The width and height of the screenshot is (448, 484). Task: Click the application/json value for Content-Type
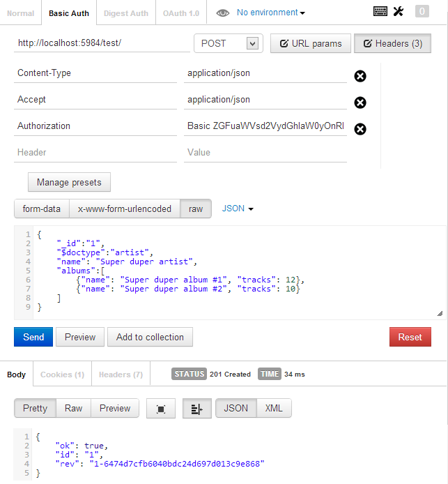pos(265,73)
